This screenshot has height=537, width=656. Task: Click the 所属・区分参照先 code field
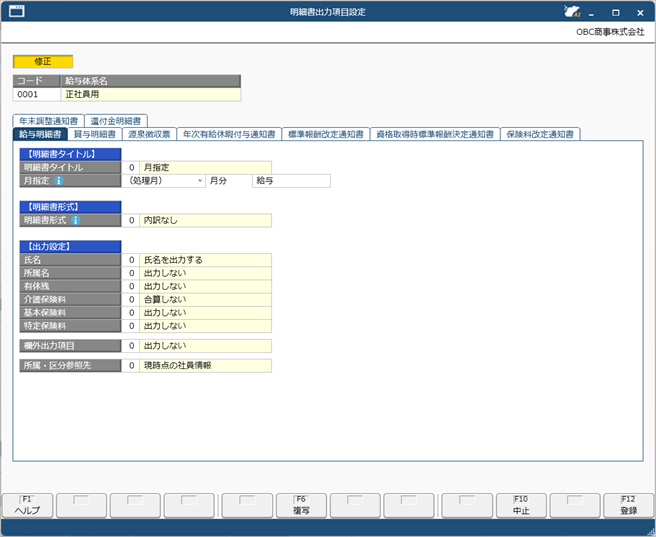(x=130, y=365)
